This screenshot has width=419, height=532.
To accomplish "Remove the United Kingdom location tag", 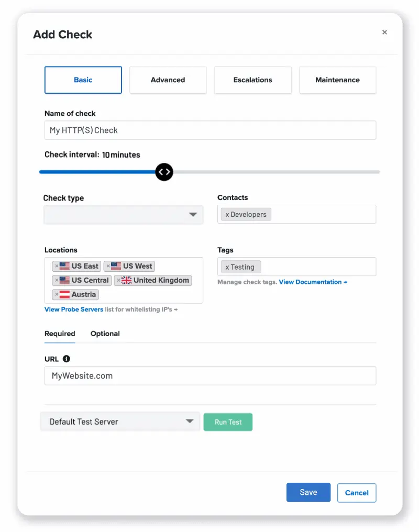I will (119, 280).
